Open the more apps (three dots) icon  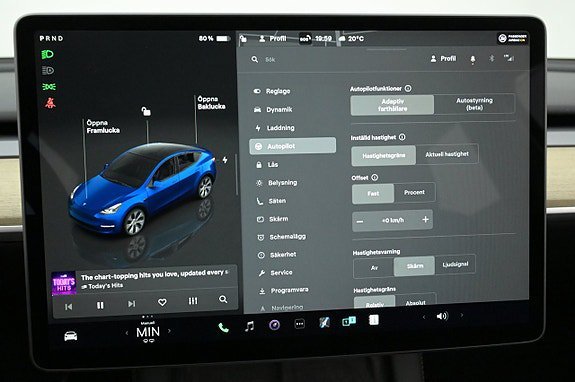(300, 324)
